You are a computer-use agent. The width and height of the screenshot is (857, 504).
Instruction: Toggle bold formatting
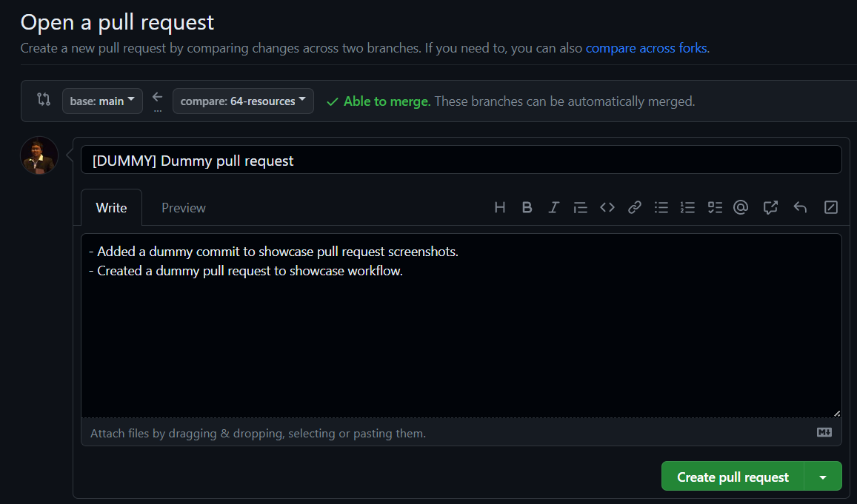pos(527,207)
